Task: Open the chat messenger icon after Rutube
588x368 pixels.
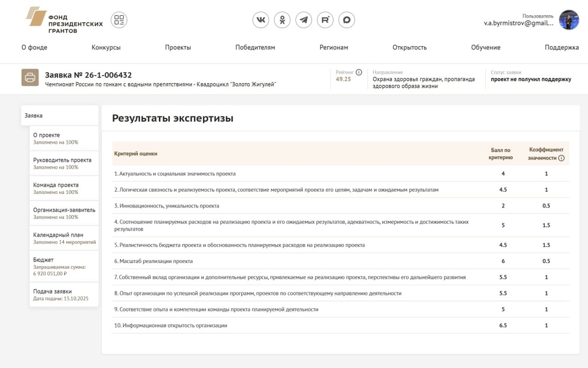Action: tap(346, 20)
